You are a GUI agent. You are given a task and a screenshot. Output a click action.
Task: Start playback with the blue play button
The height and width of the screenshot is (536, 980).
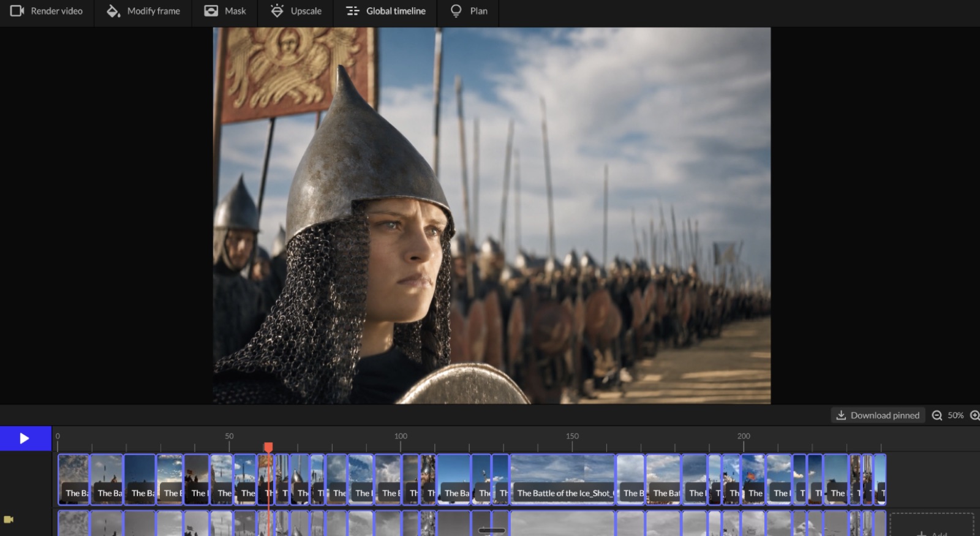click(x=25, y=439)
